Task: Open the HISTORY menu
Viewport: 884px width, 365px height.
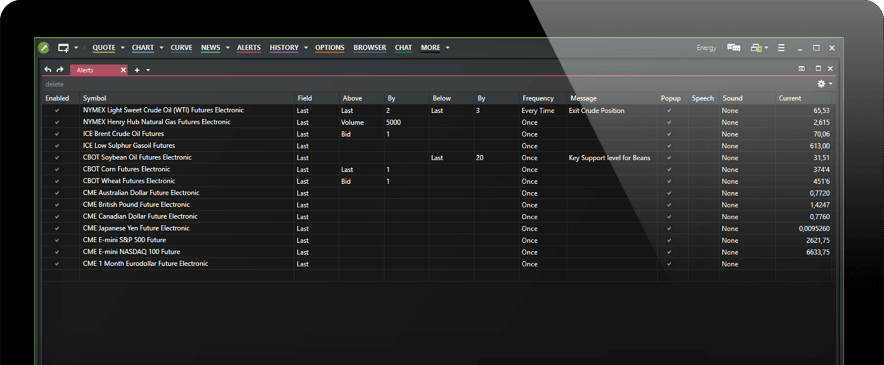Action: coord(284,48)
